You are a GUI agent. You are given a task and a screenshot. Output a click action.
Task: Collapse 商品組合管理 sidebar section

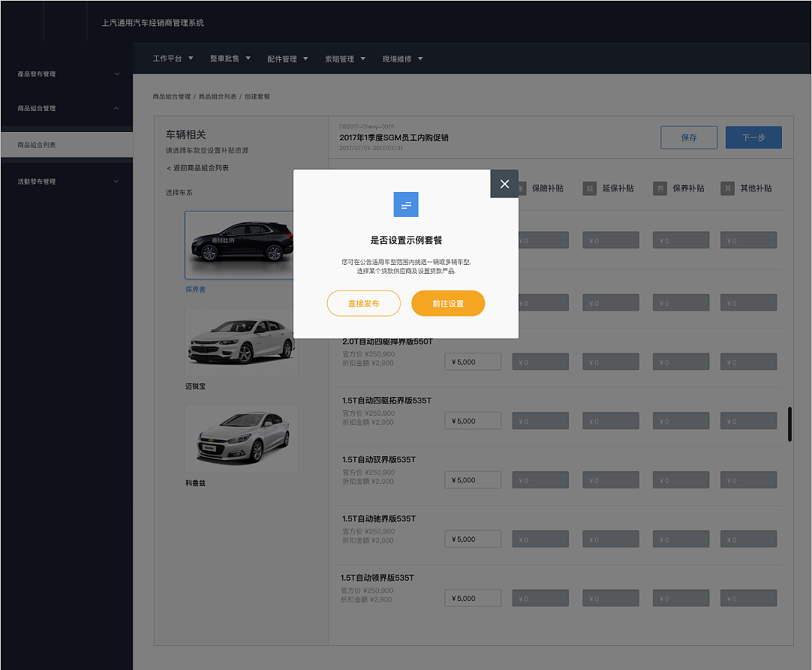pos(67,108)
